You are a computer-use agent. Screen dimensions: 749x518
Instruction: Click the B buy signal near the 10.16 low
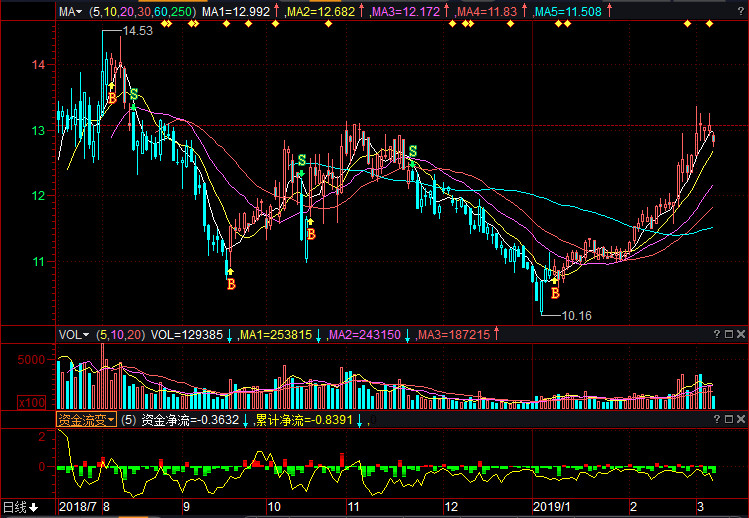(x=555, y=292)
